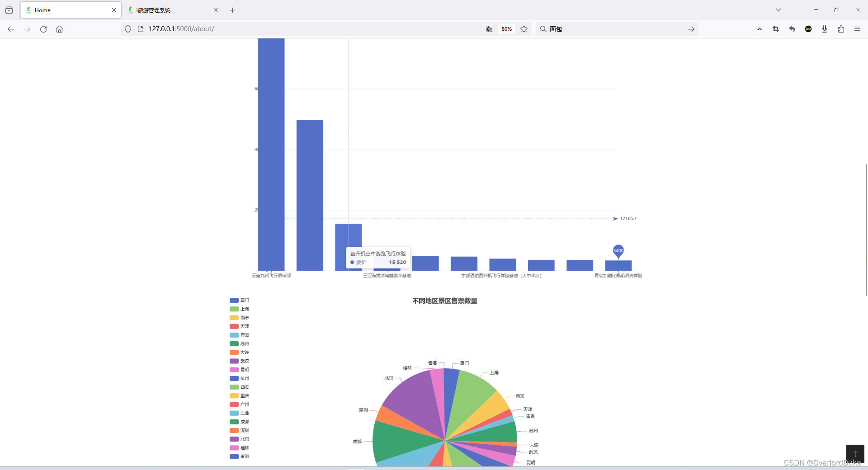Toggle 桂林 legend item
868x470 pixels.
(x=239, y=448)
